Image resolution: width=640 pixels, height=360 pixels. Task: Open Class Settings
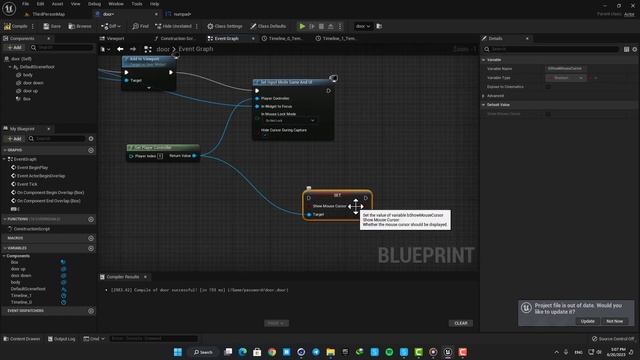point(224,26)
